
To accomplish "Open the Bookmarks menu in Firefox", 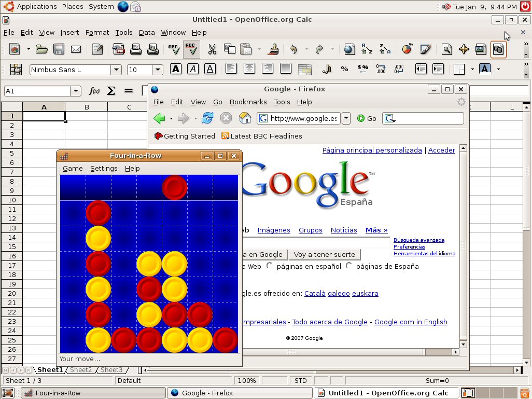I will point(248,102).
